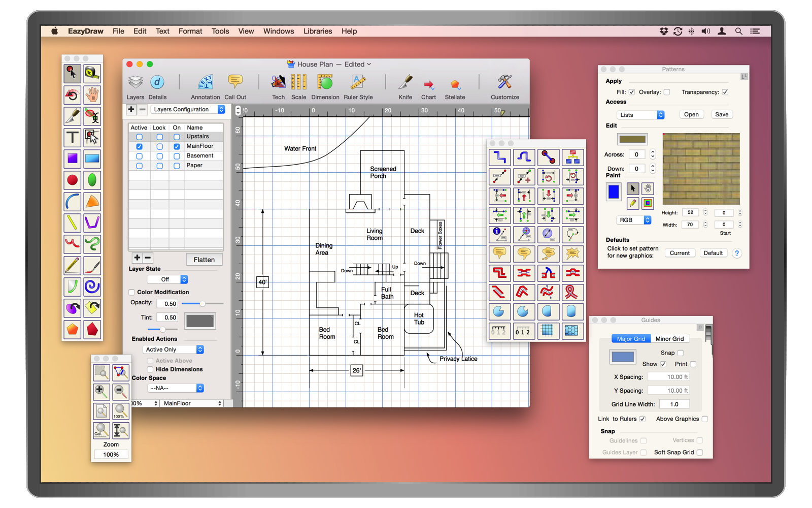Select the organization chart connector icon
The width and height of the screenshot is (812, 508).
point(572,157)
